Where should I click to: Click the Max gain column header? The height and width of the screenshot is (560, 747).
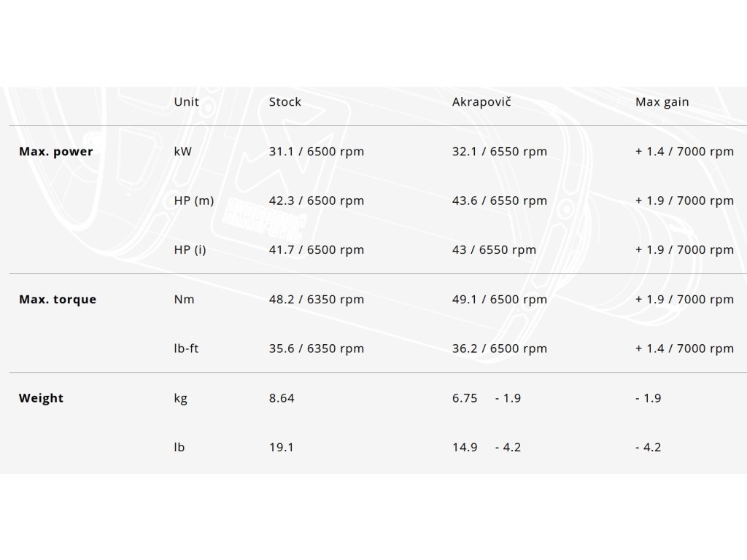tap(662, 102)
